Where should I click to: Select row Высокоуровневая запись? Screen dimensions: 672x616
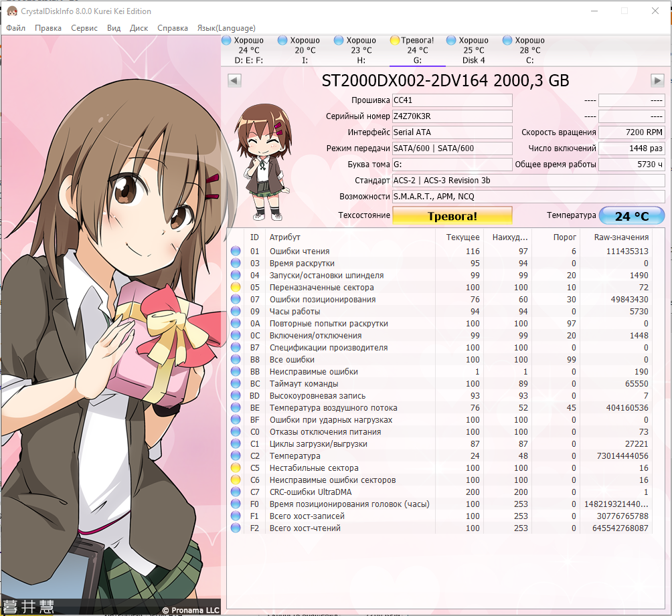pyautogui.click(x=439, y=396)
